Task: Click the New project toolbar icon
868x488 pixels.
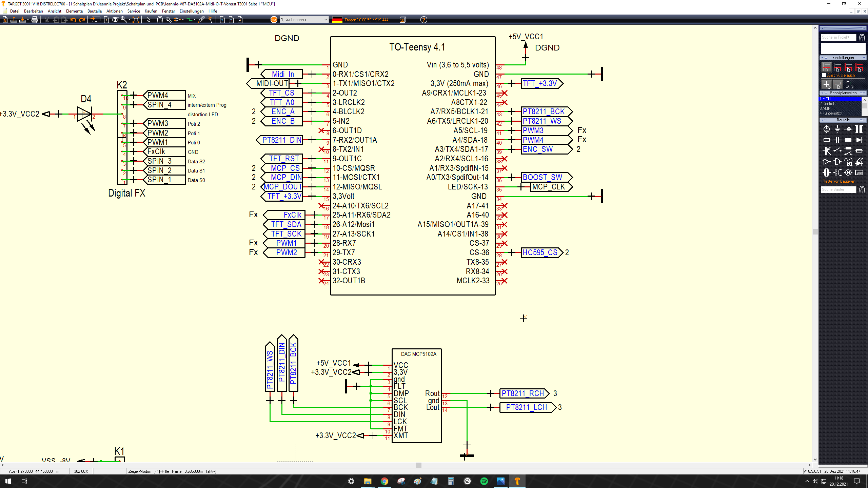Action: pyautogui.click(x=5, y=20)
